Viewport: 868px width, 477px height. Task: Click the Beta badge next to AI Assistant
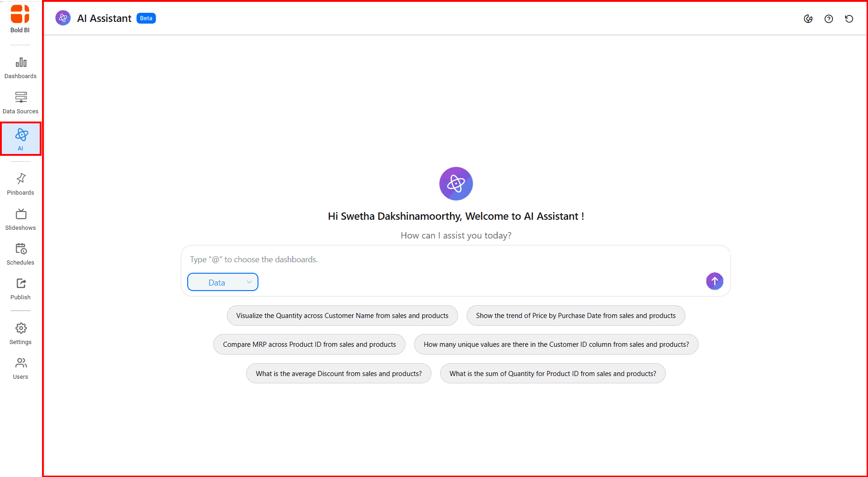[146, 18]
